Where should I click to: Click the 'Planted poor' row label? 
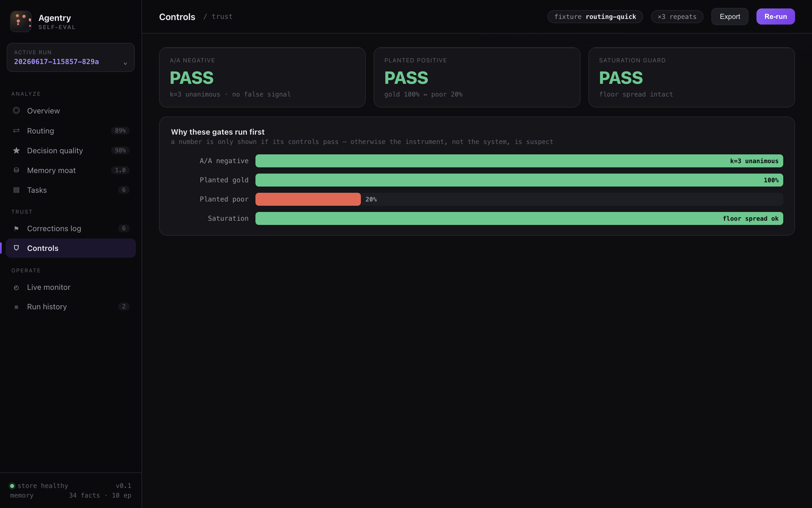pos(224,199)
